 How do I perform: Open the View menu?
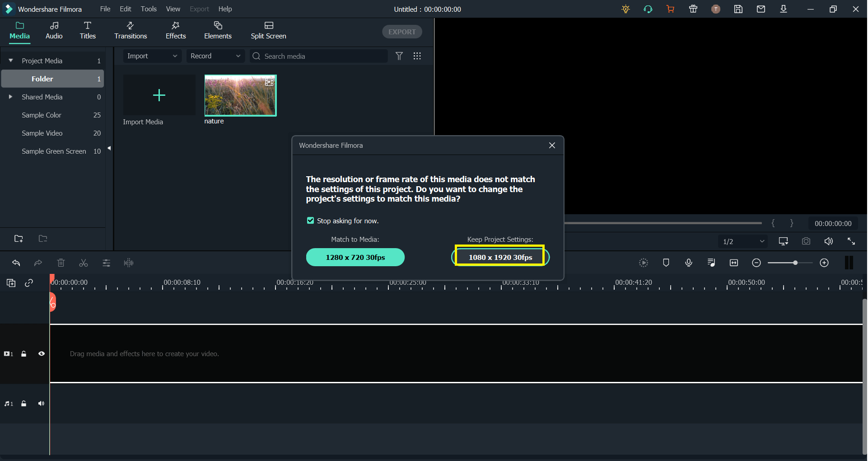click(x=173, y=9)
